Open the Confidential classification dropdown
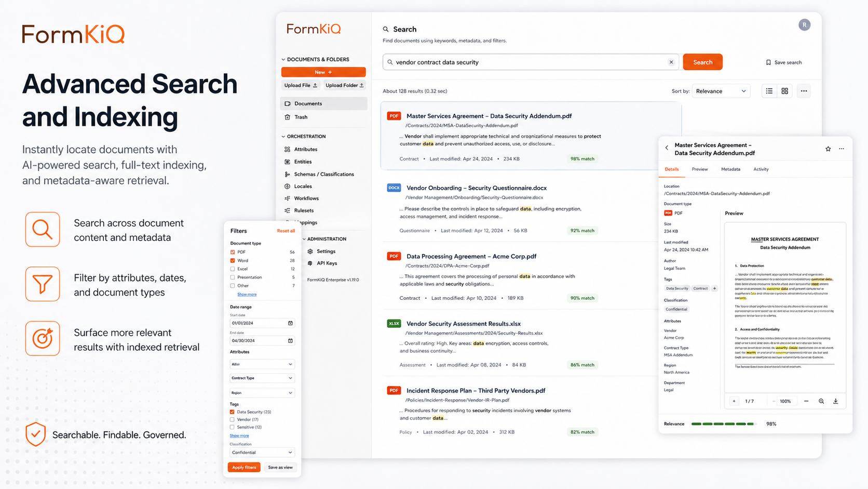The image size is (868, 489). [262, 453]
